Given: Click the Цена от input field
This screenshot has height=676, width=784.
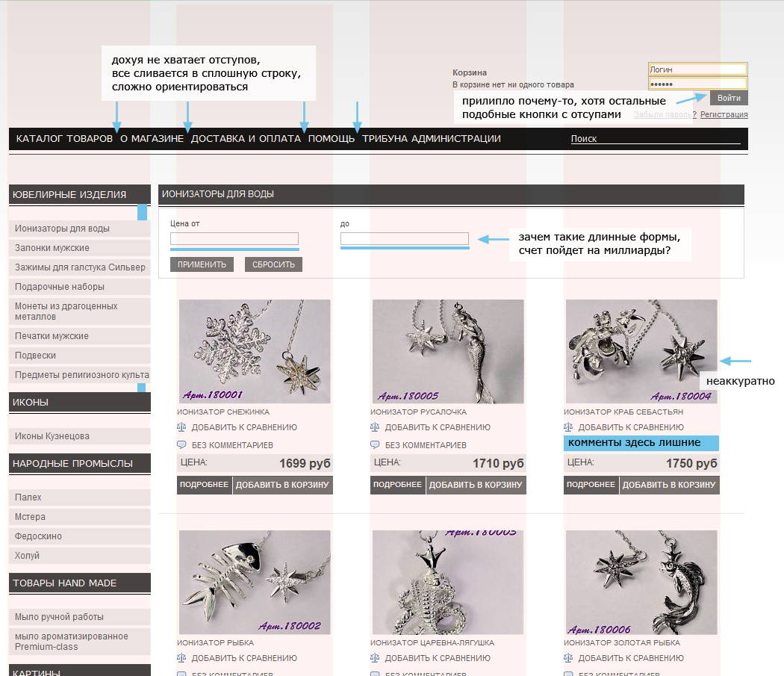Looking at the screenshot, I should (x=234, y=239).
